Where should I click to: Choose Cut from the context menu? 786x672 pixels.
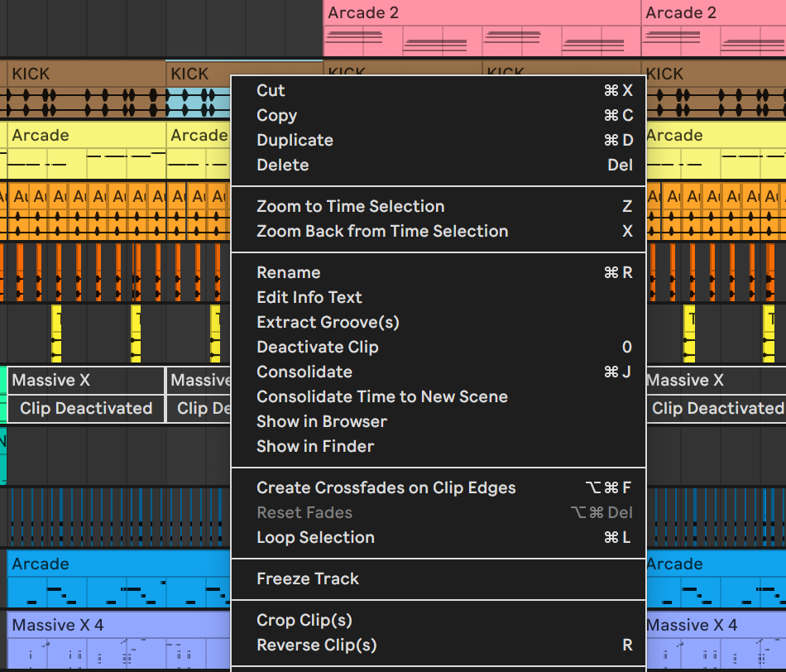[x=439, y=90]
